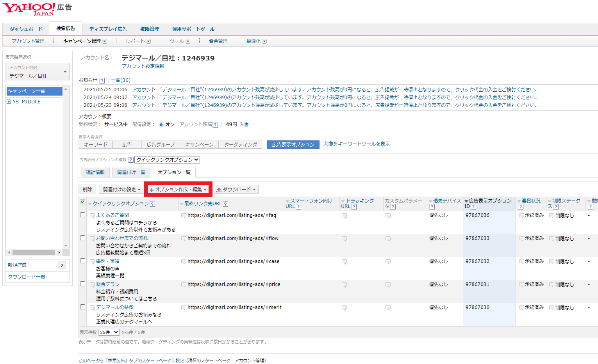Open the レポート menu
The height and width of the screenshot is (364, 598).
138,41
